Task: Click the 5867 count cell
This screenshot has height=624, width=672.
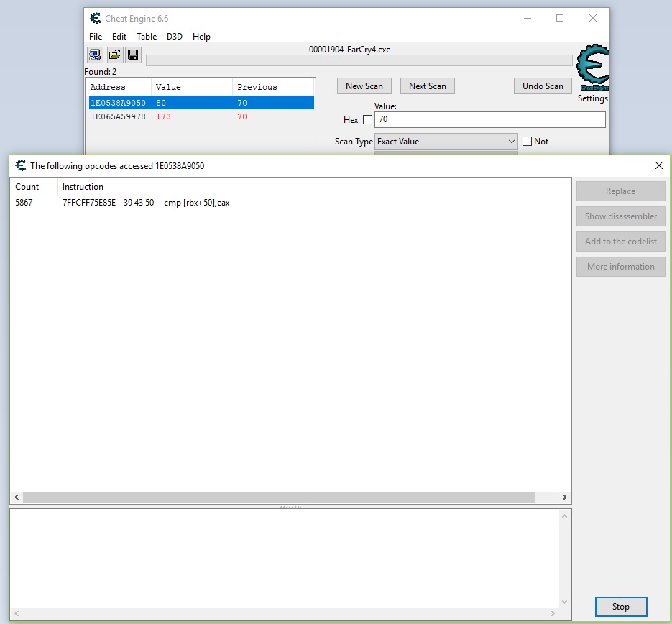Action: 24,203
